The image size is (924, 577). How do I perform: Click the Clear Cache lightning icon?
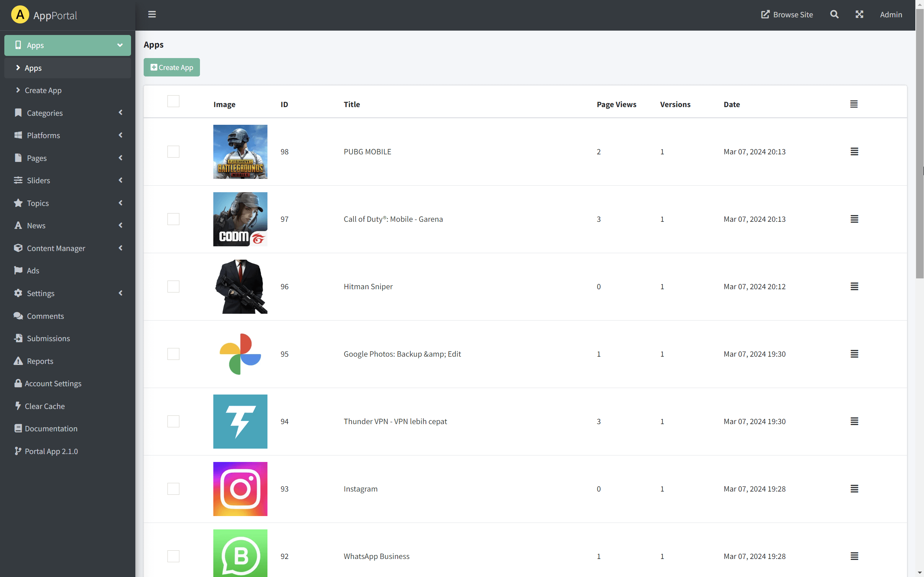18,406
